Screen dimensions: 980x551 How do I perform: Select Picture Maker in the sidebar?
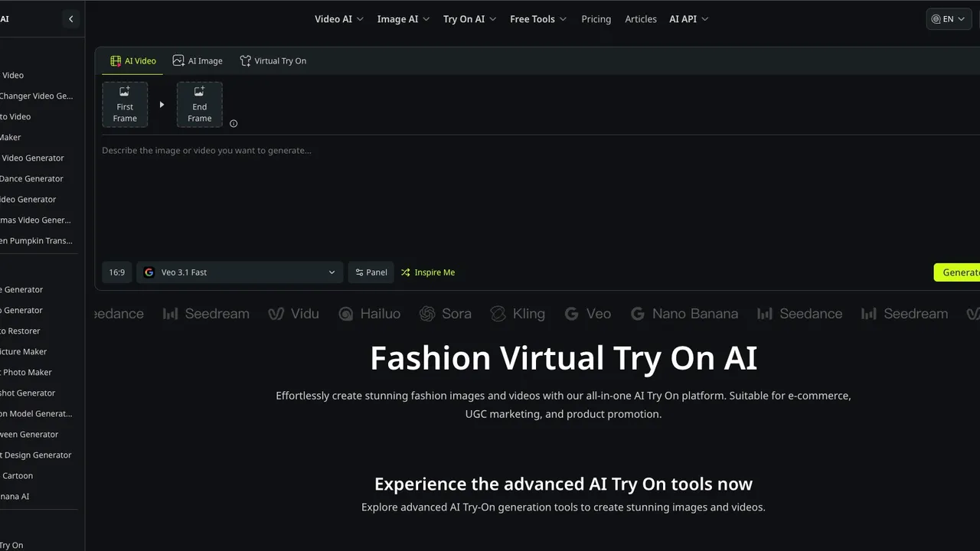click(x=24, y=351)
